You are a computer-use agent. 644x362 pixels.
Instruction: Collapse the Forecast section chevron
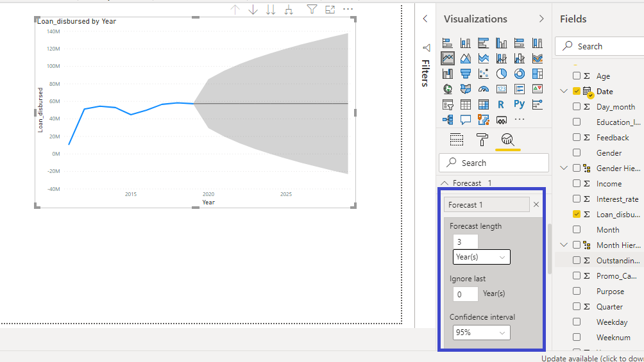445,183
